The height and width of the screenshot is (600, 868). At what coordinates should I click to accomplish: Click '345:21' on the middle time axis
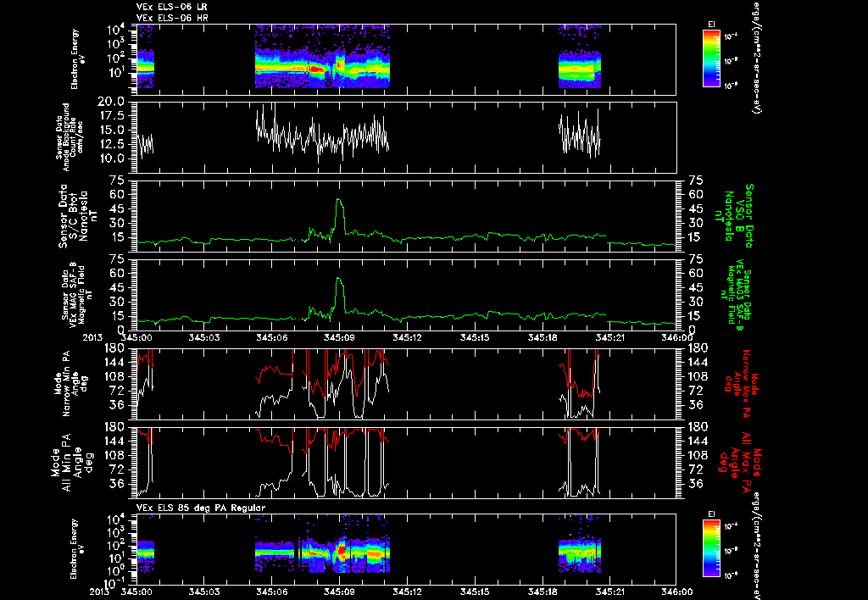point(610,337)
